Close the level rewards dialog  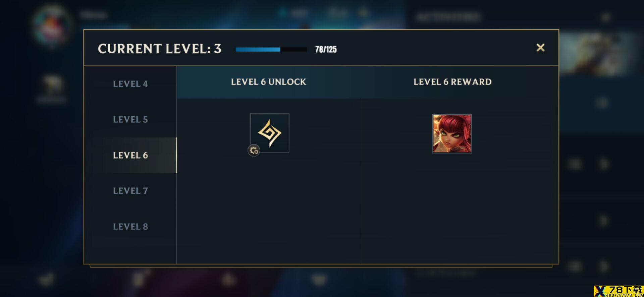(x=540, y=48)
